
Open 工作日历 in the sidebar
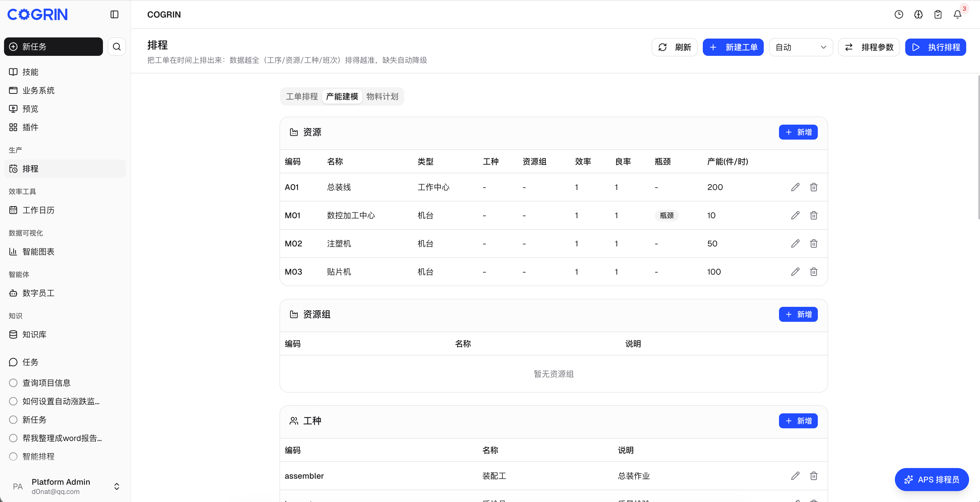(65, 210)
